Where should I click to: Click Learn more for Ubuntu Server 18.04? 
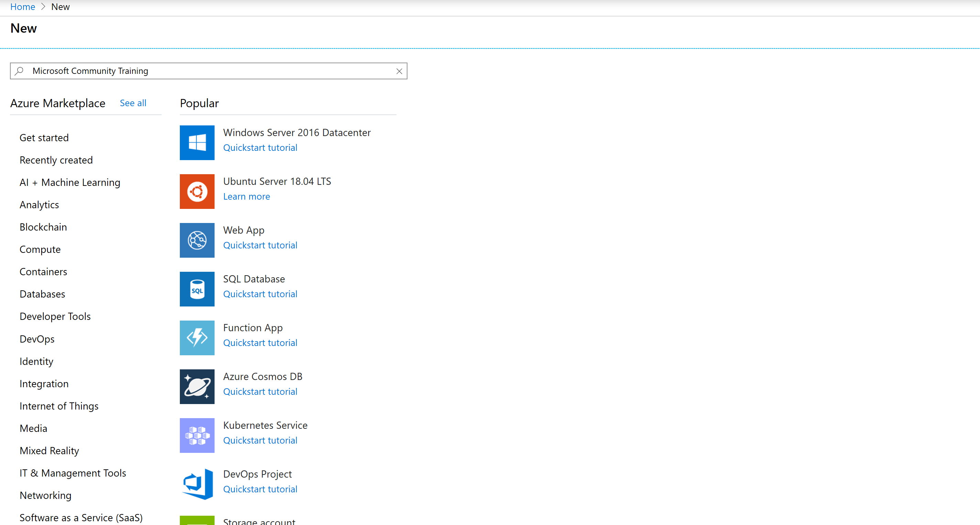pyautogui.click(x=246, y=196)
